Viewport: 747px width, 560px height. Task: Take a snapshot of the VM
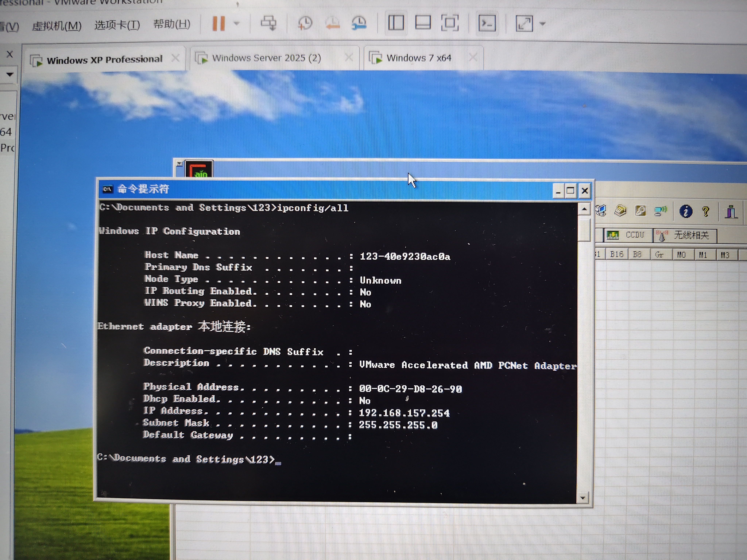[305, 23]
